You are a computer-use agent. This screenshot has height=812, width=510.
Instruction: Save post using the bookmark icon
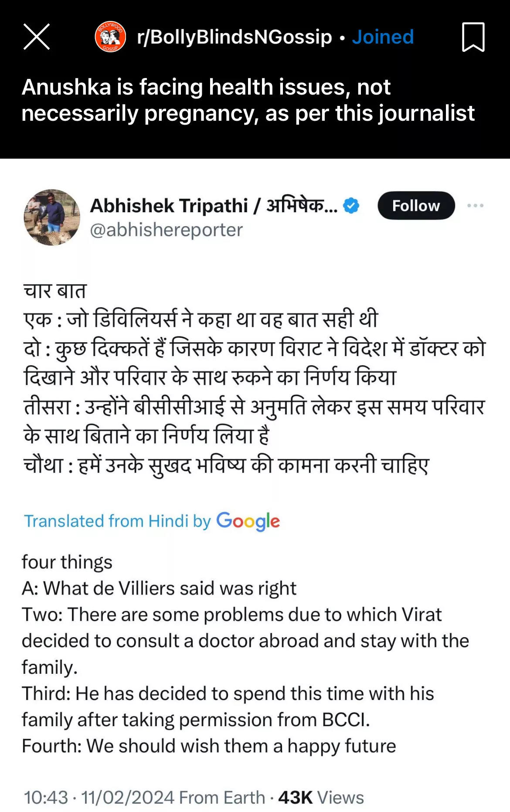[473, 37]
